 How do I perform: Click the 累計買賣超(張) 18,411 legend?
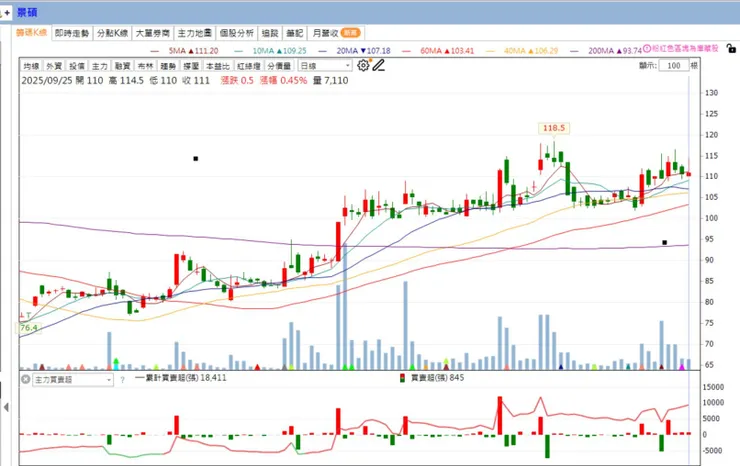(x=181, y=378)
